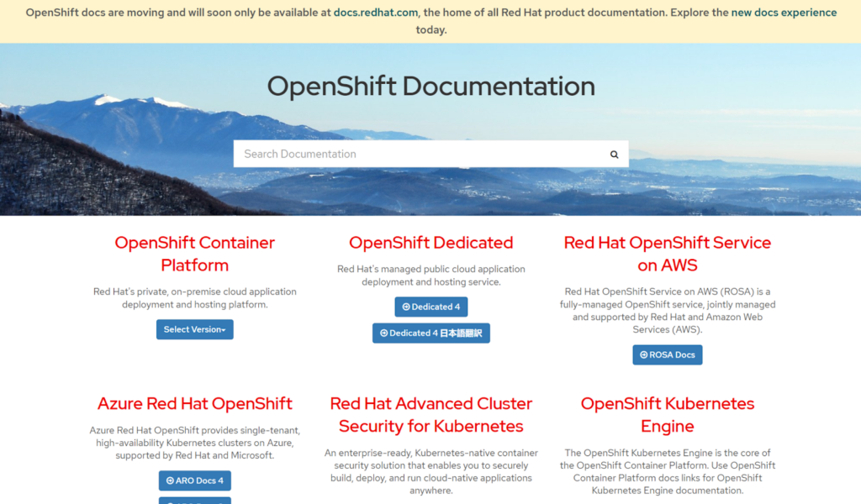Follow the new docs experience link
The height and width of the screenshot is (504, 861).
[x=784, y=13]
